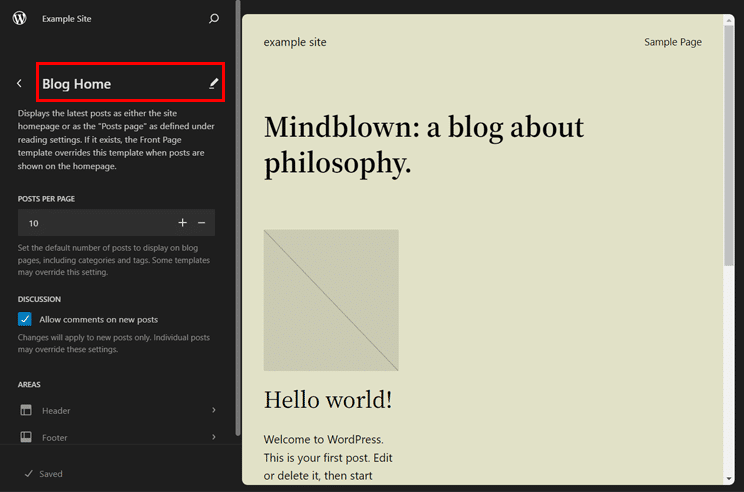Click the DISCUSSION section heading

[x=39, y=299]
